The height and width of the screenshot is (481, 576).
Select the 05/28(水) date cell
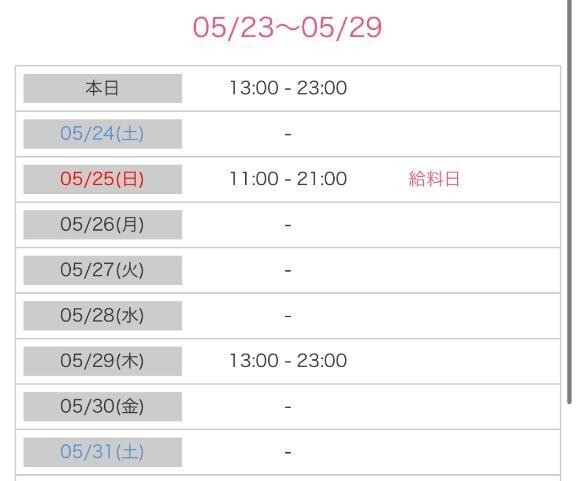pyautogui.click(x=102, y=316)
